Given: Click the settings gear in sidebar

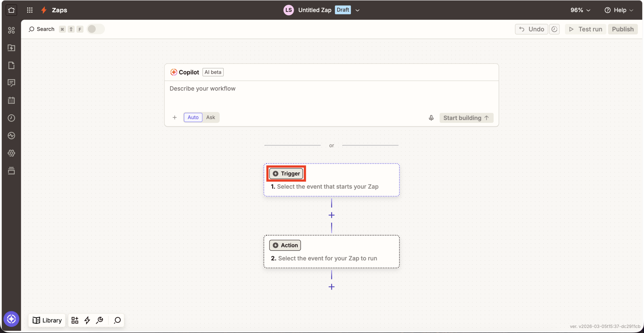Looking at the screenshot, I should pyautogui.click(x=11, y=153).
